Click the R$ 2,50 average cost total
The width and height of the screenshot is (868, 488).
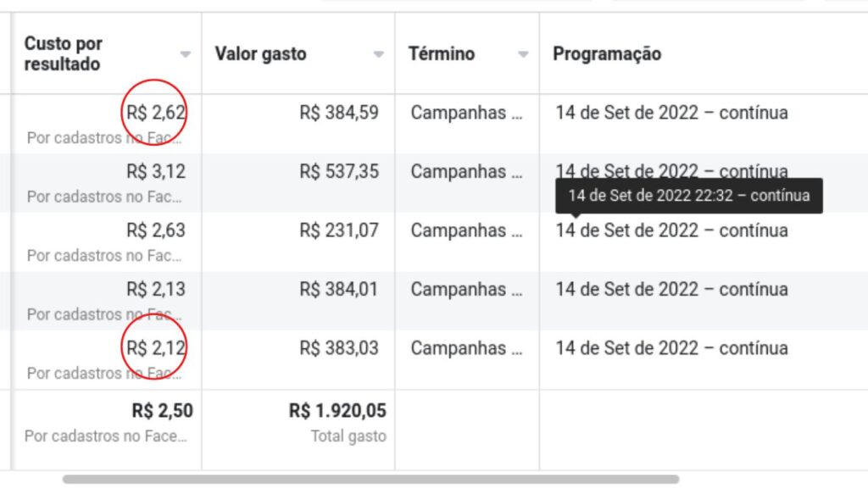162,411
